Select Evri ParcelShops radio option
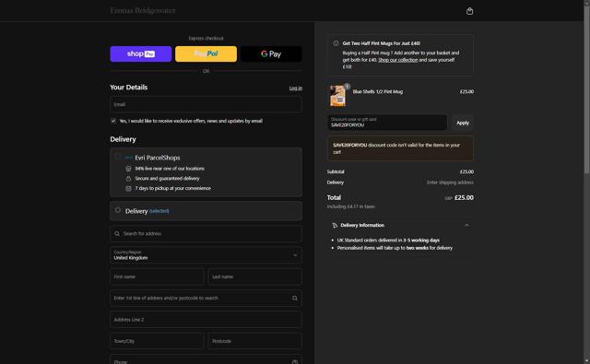Screen dimensions: 590x364 118,158
